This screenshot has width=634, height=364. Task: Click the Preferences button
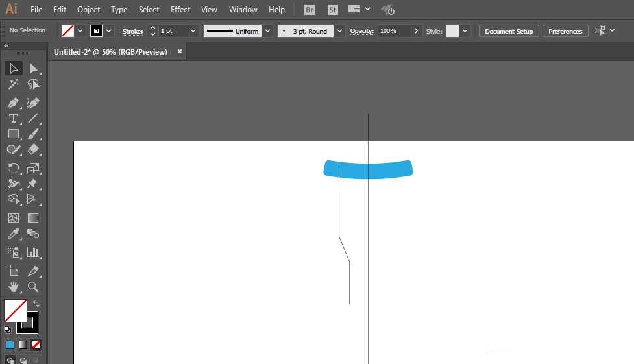[x=565, y=31]
